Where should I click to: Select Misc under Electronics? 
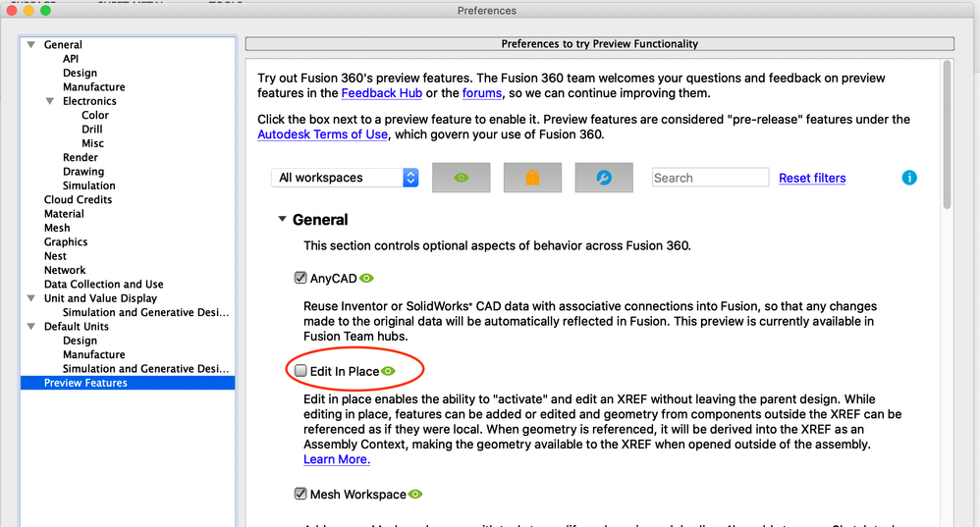point(92,143)
